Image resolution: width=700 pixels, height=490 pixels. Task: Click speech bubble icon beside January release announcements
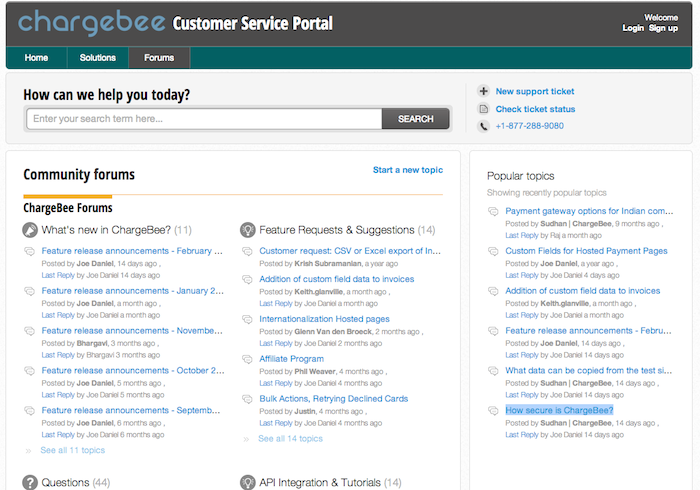29,291
